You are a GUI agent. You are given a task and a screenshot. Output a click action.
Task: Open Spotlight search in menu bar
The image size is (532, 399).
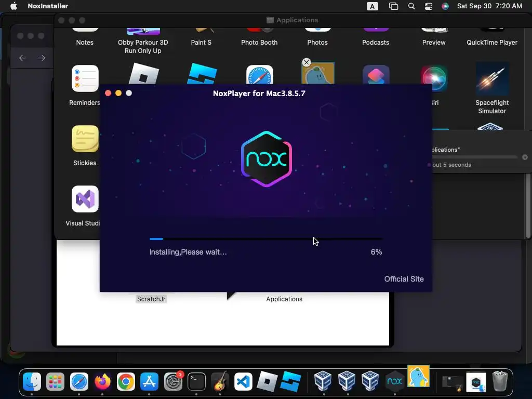(411, 6)
